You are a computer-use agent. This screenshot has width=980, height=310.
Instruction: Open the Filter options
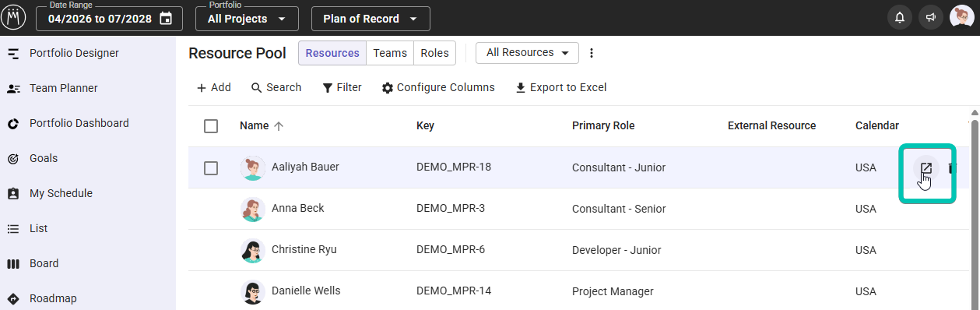tap(342, 88)
